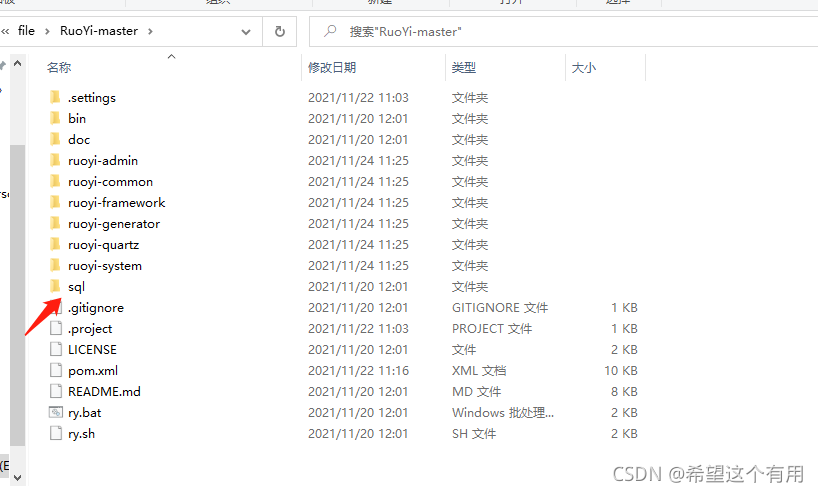Select the ruoyi-common folder icon

tap(55, 181)
